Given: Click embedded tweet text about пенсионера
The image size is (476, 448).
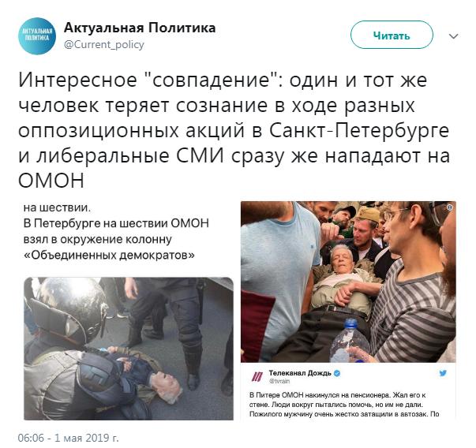Looking at the screenshot, I should click(x=344, y=405).
